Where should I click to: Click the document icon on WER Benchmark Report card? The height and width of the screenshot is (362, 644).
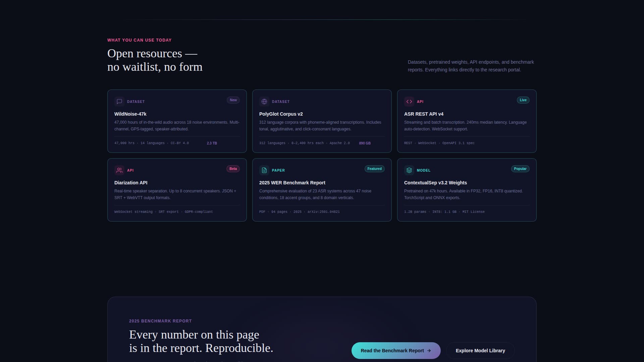coord(264,170)
